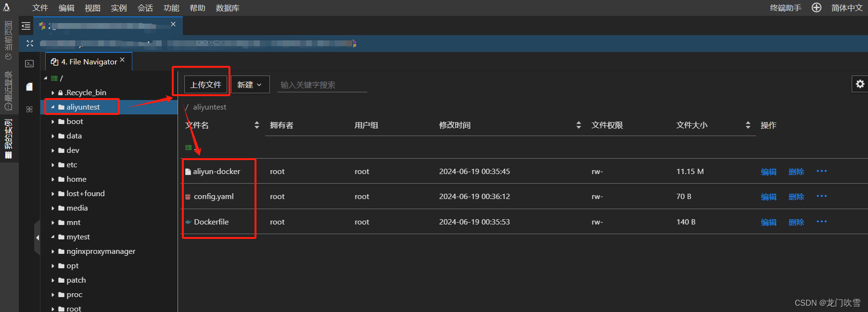Screen dimensions: 868x312
Task: Switch language via 简体中文
Action: (x=847, y=8)
